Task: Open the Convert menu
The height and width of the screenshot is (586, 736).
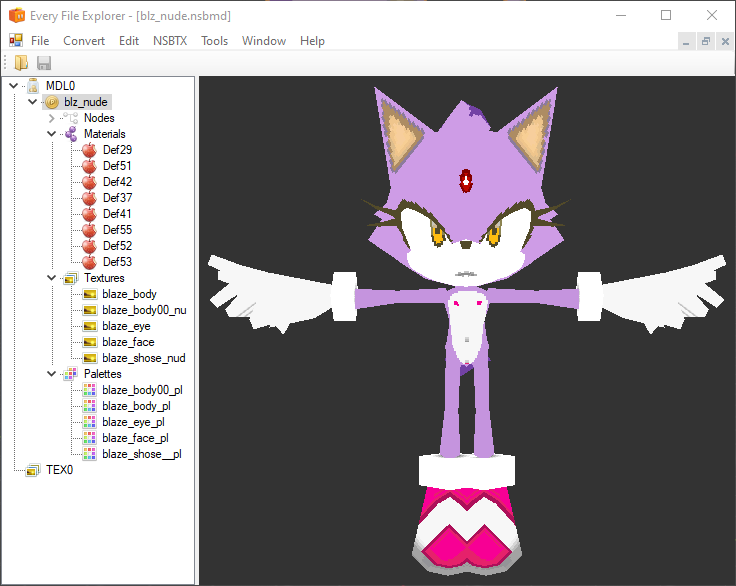Action: (84, 41)
